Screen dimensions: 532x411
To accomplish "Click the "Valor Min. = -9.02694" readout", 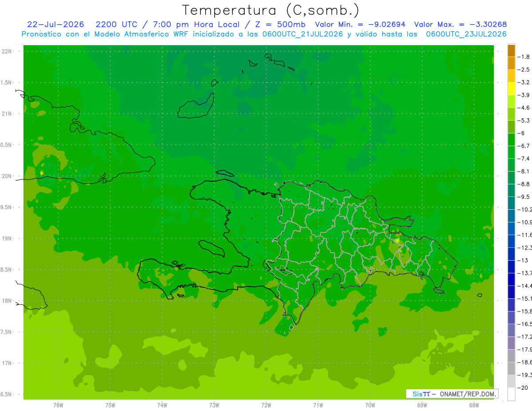I will [360, 24].
